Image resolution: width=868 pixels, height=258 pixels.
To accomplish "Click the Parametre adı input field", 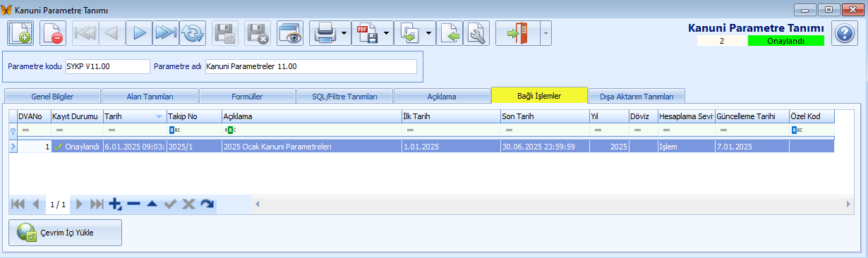I will coord(311,66).
